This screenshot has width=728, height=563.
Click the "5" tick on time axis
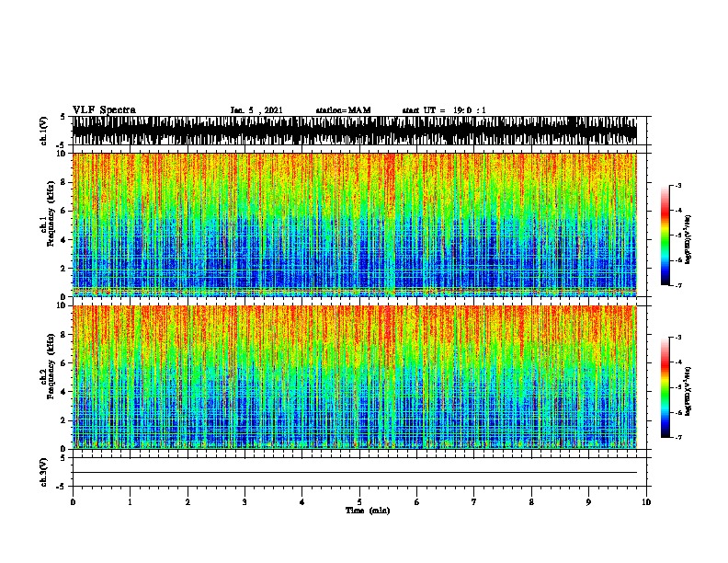pos(359,502)
